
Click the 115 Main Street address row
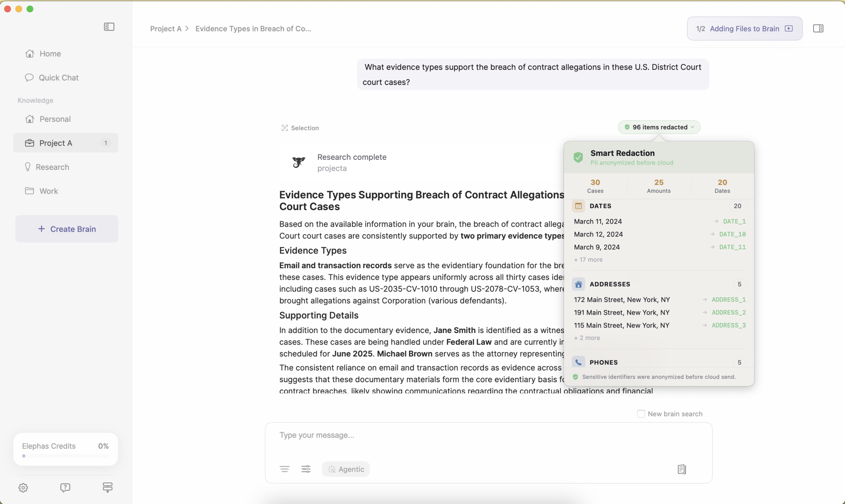click(x=660, y=325)
